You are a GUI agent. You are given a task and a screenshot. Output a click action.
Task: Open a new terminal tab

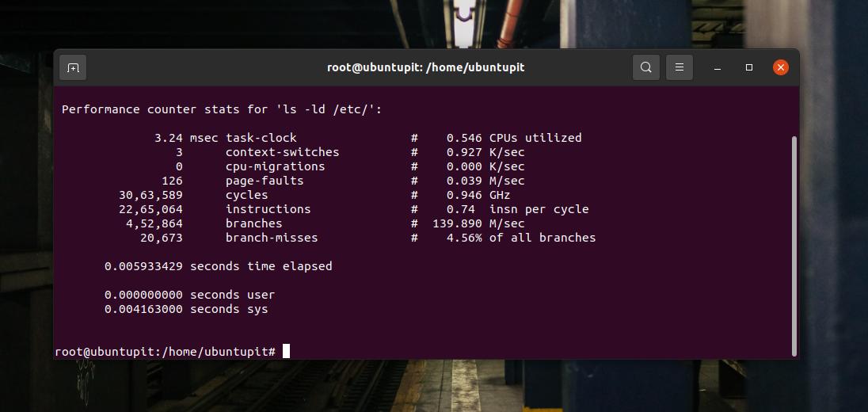73,68
